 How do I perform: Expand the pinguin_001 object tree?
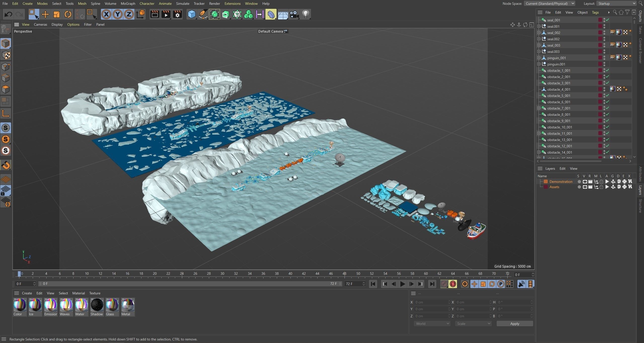click(x=539, y=58)
